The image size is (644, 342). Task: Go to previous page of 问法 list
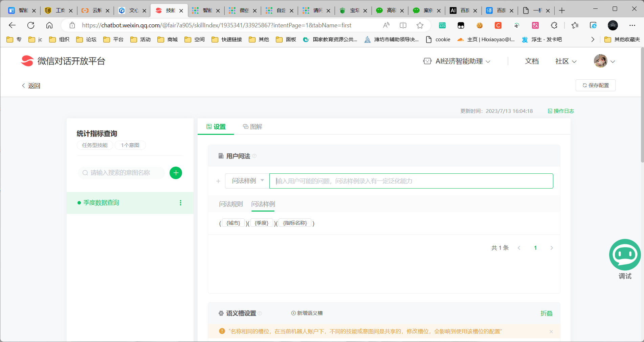pyautogui.click(x=519, y=248)
